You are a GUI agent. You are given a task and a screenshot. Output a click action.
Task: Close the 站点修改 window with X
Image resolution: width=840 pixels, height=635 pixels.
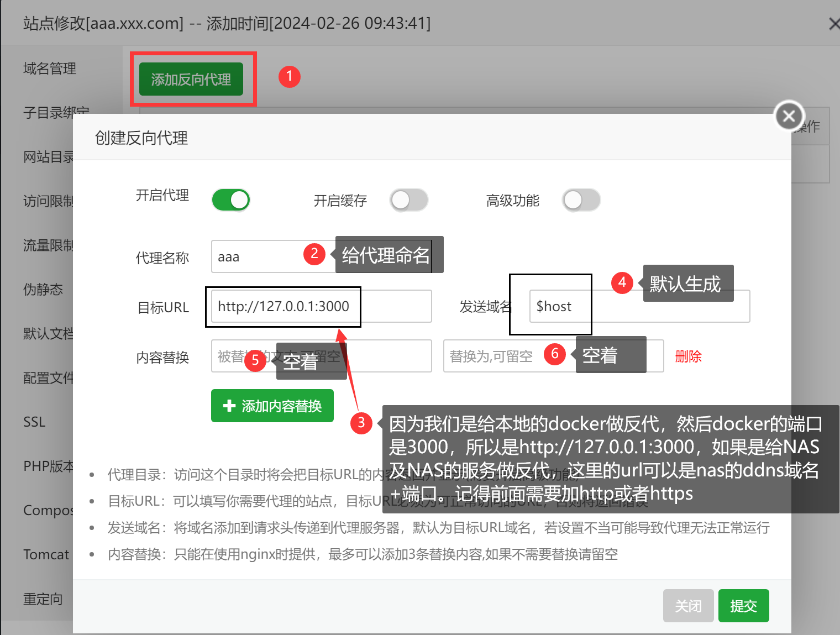coord(834,23)
